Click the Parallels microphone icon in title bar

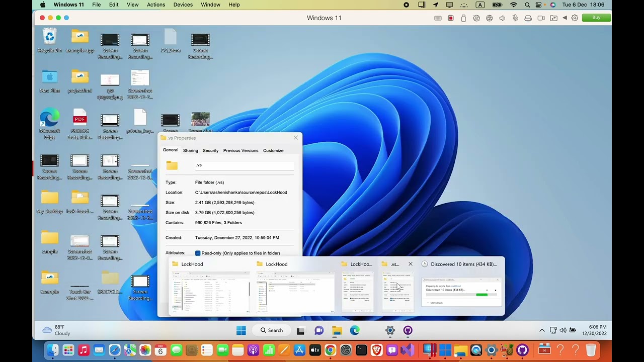[x=515, y=18]
